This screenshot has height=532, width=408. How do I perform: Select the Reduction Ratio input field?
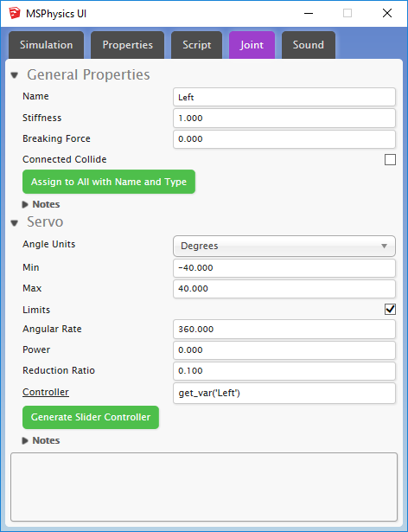click(284, 371)
